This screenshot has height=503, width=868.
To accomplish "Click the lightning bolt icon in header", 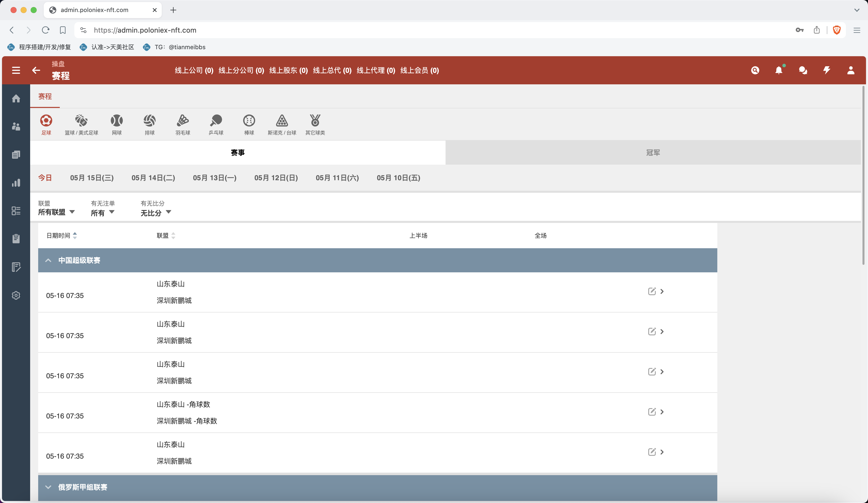I will (x=827, y=71).
